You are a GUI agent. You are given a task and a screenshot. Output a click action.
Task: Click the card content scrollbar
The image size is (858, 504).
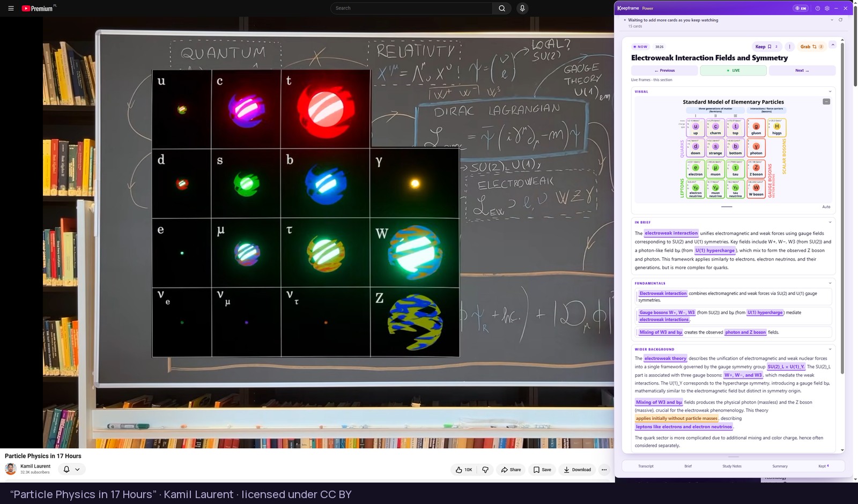click(x=842, y=209)
